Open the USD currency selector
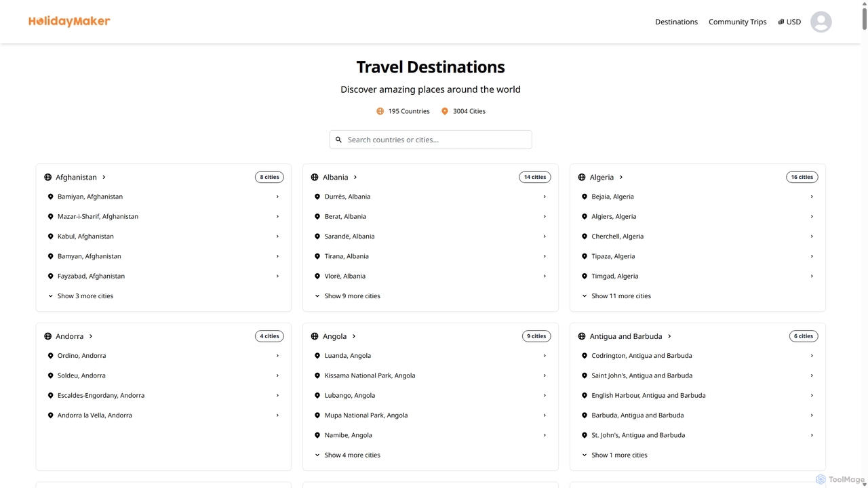 pyautogui.click(x=789, y=22)
